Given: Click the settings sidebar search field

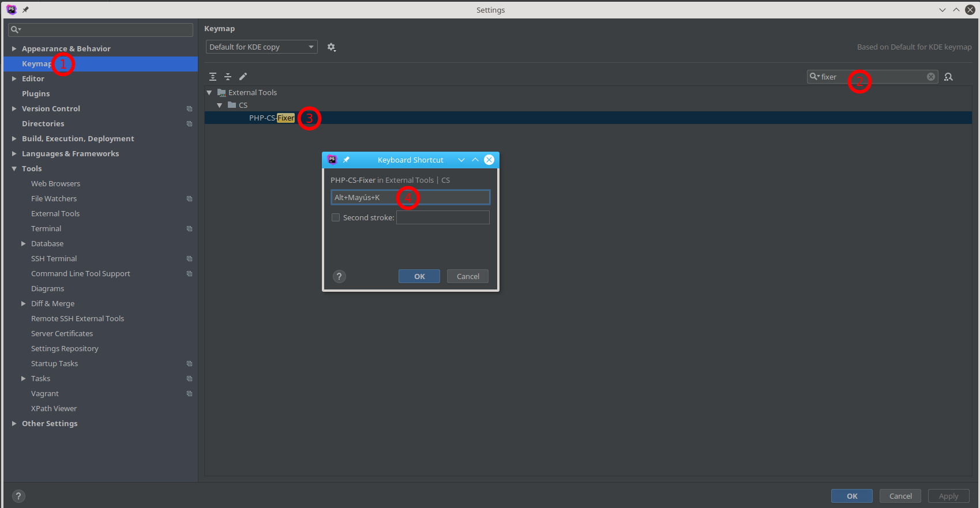Looking at the screenshot, I should (101, 29).
